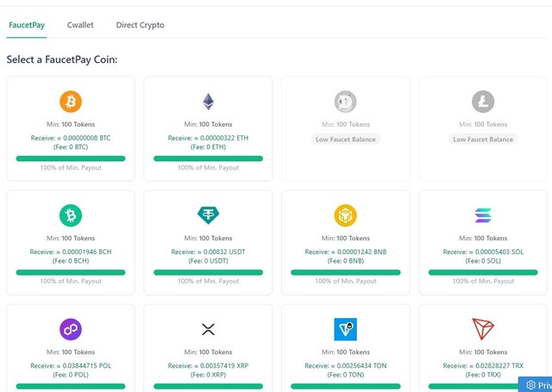Click the BTC minimum payout progress bar
Viewport: 552px width, 392px height.
pyautogui.click(x=71, y=159)
